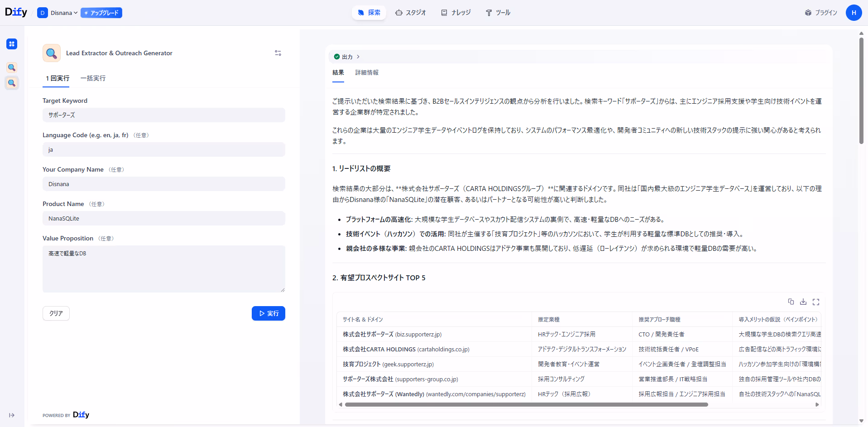Click the page scroll down arrow
Image resolution: width=868 pixels, height=427 pixels.
[861, 421]
